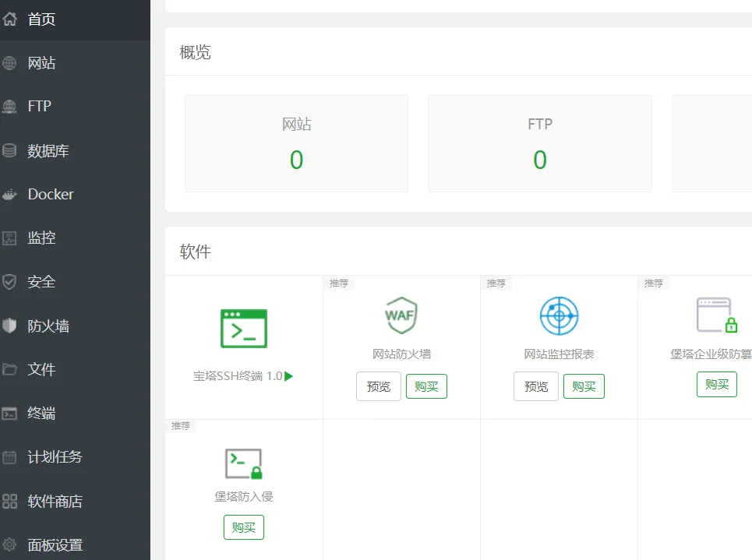
Task: Click 购买 button under 堡塔防入侵
Action: point(244,527)
